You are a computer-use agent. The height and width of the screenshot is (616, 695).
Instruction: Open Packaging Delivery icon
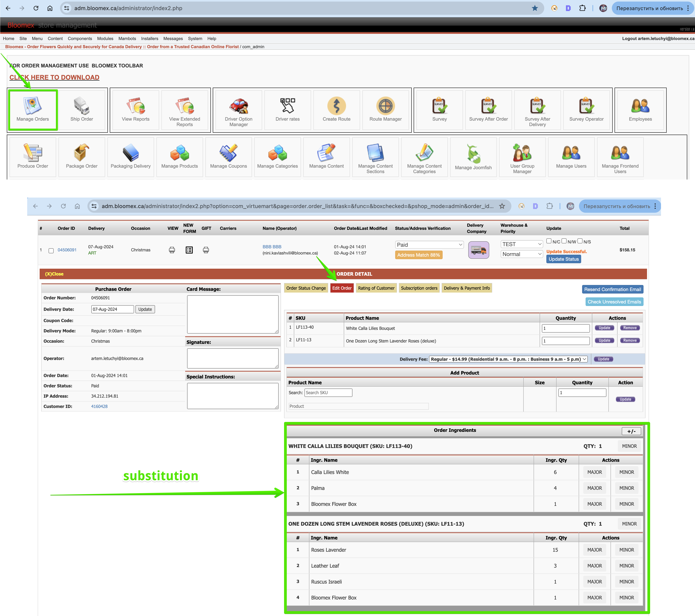(x=131, y=157)
